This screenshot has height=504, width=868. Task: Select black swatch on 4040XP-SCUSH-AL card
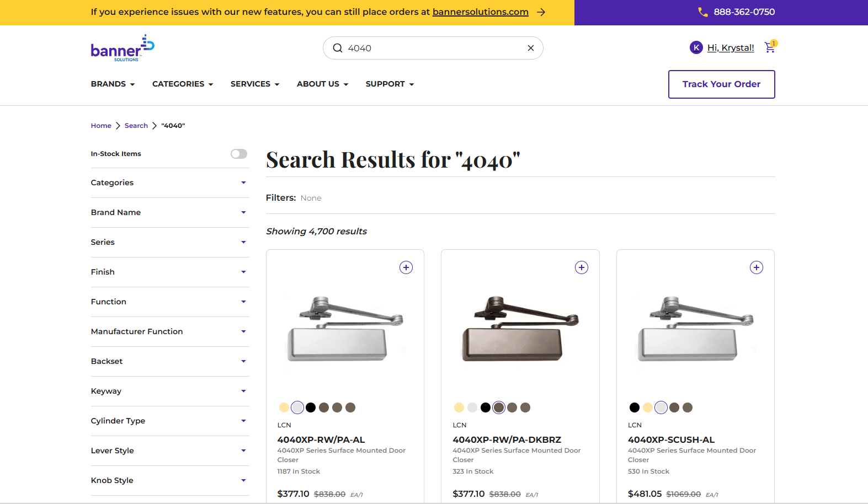point(635,408)
